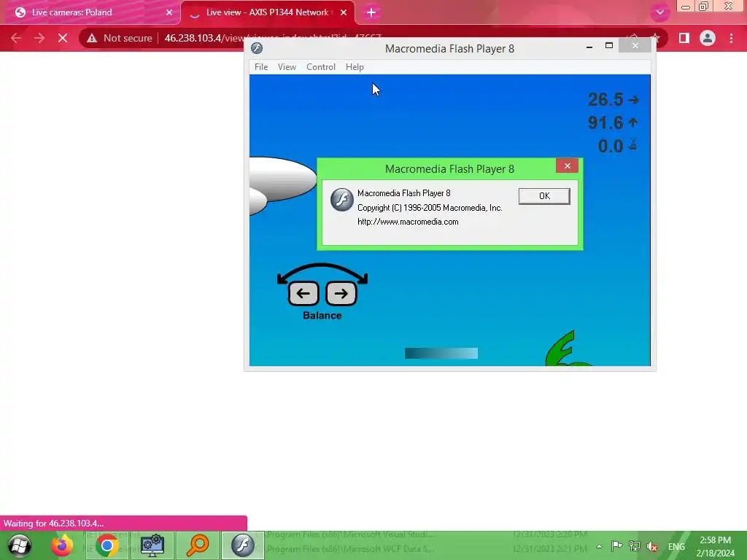Select Flash Player in the taskbar
This screenshot has width=747, height=560.
click(242, 545)
